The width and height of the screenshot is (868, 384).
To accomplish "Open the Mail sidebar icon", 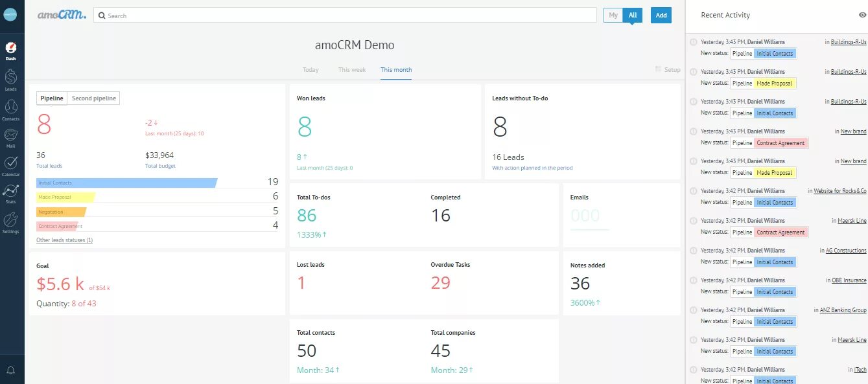I will pyautogui.click(x=11, y=137).
